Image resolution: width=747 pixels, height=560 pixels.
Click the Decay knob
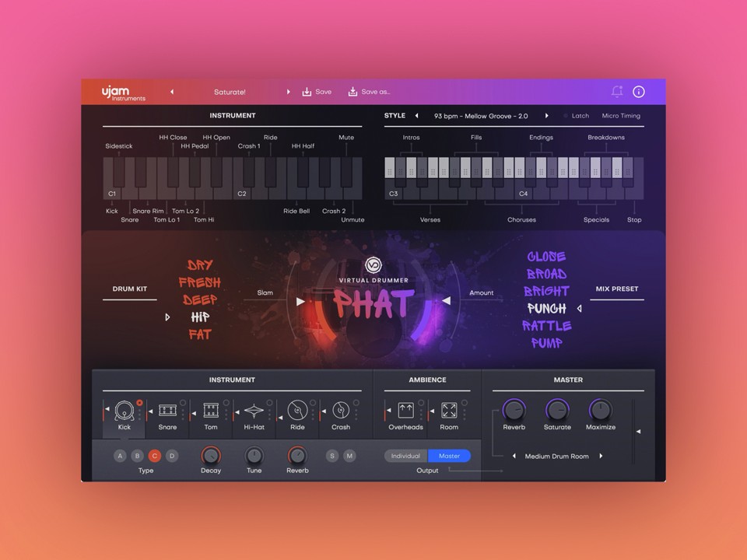coord(211,456)
